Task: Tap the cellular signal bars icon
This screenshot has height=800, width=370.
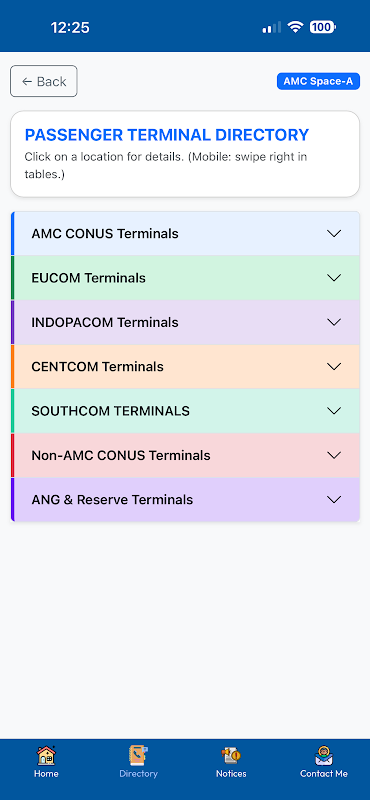Action: point(272,28)
